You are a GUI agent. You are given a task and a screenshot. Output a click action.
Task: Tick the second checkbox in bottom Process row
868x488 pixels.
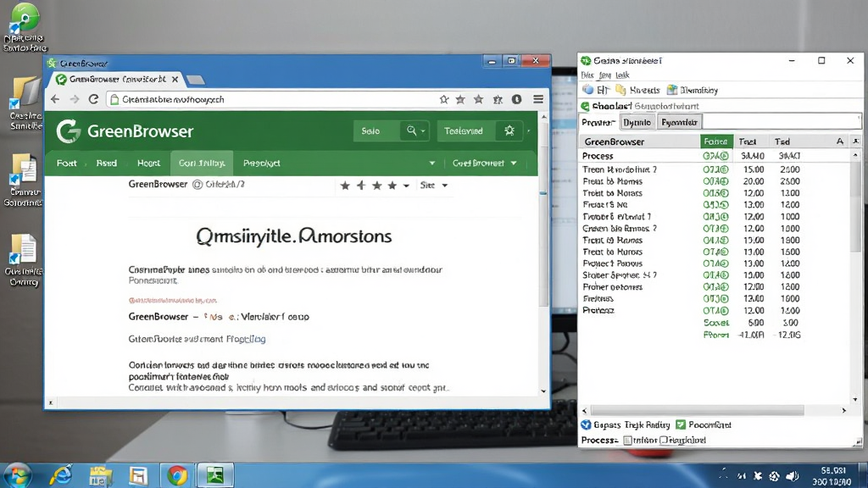[663, 441]
